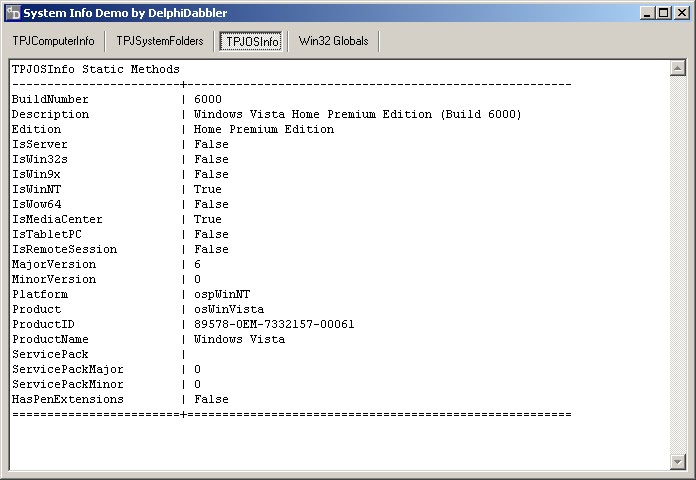Click the BuildNumber label

(x=50, y=99)
